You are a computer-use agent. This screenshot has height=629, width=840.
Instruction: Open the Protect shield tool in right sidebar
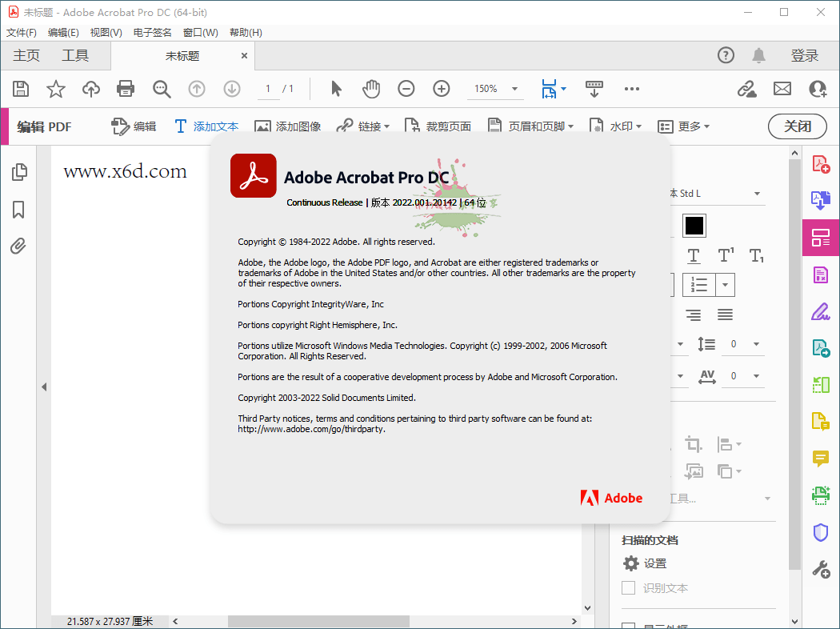tap(821, 532)
